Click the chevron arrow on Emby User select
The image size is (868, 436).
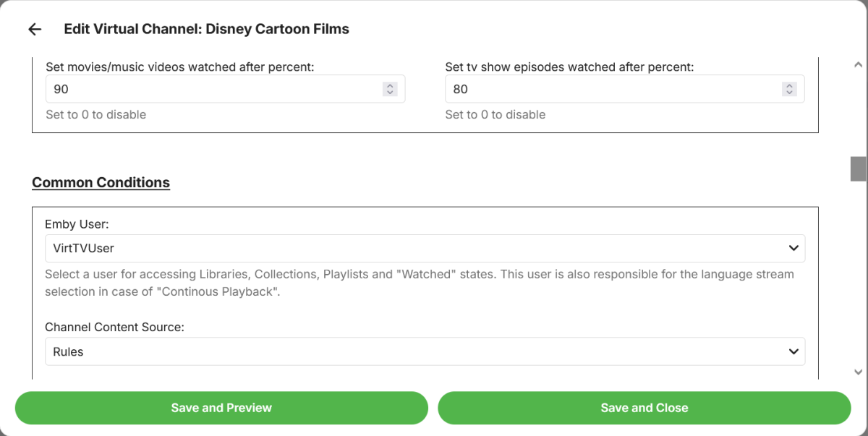coord(793,248)
